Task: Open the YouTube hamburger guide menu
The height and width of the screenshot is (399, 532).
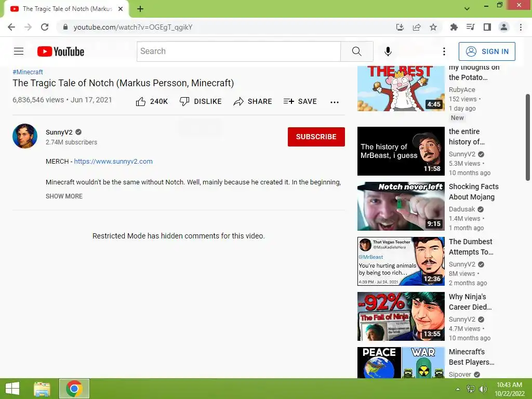Action: pos(19,51)
